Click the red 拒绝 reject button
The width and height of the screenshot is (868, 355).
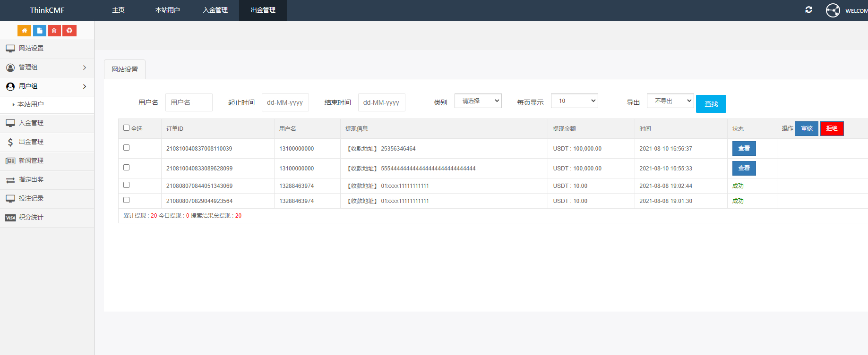[x=832, y=128]
